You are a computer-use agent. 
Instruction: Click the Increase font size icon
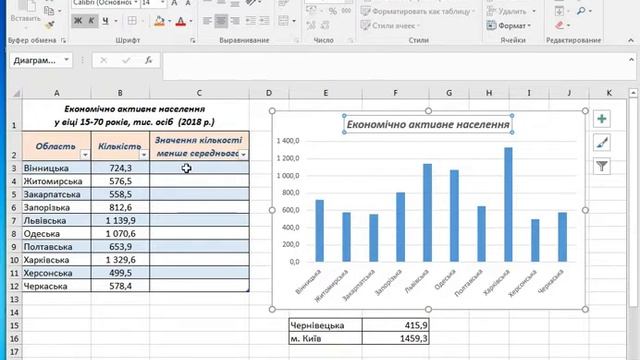point(174,3)
